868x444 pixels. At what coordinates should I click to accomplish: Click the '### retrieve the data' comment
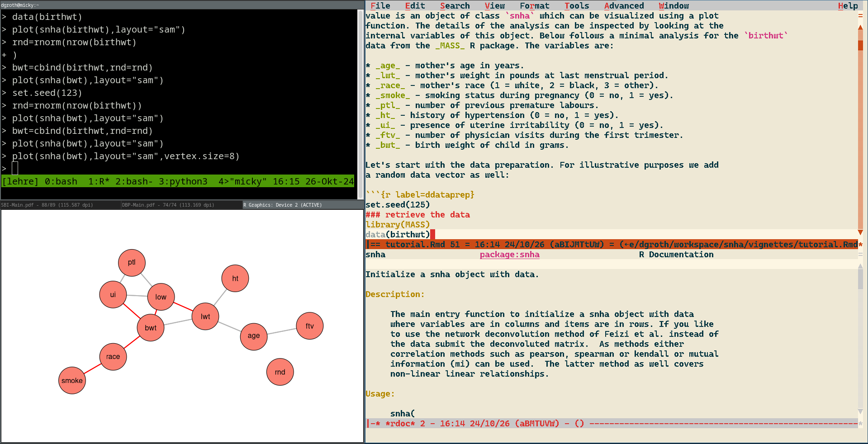click(417, 215)
